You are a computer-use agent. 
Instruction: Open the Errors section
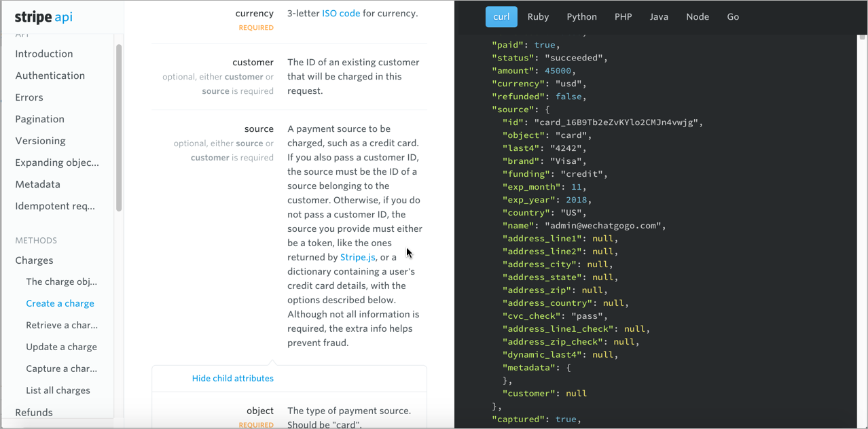click(x=29, y=97)
